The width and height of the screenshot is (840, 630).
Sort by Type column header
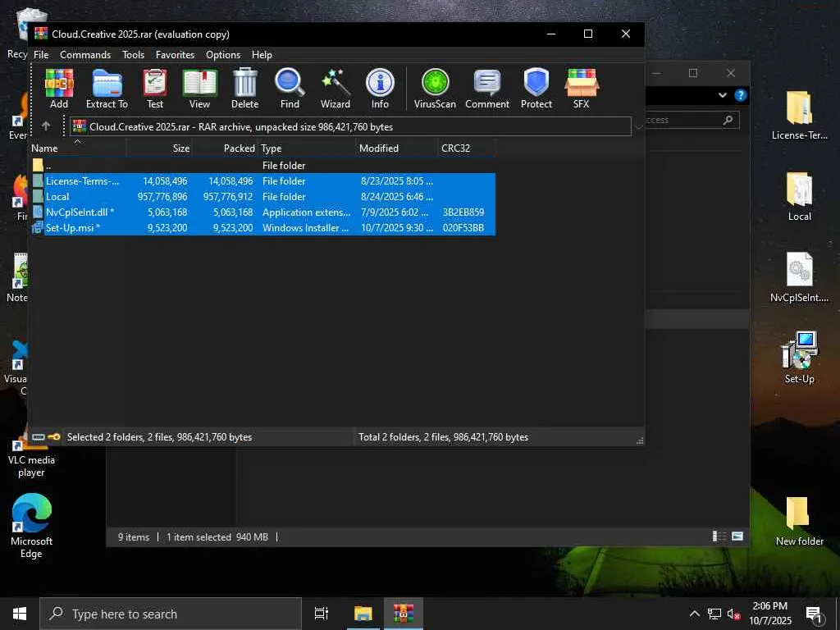(307, 148)
